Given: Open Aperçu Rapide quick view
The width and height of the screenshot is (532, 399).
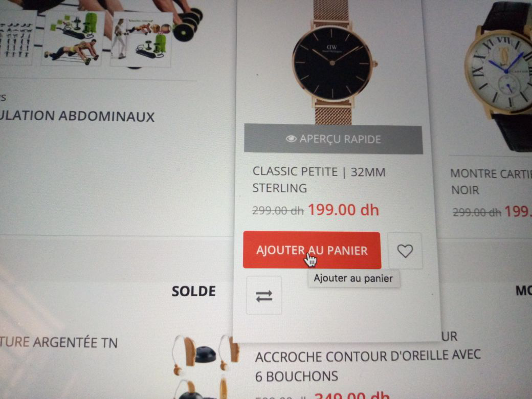Looking at the screenshot, I should [333, 139].
